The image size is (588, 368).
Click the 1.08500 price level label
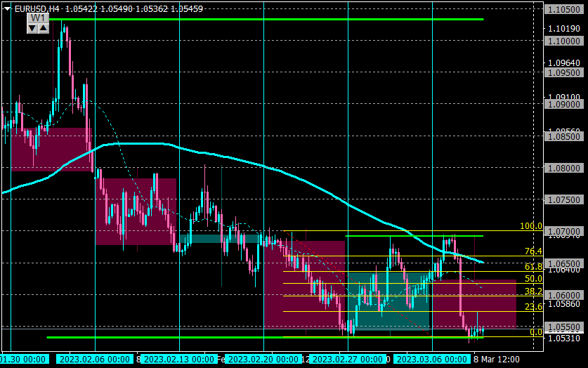coord(564,136)
